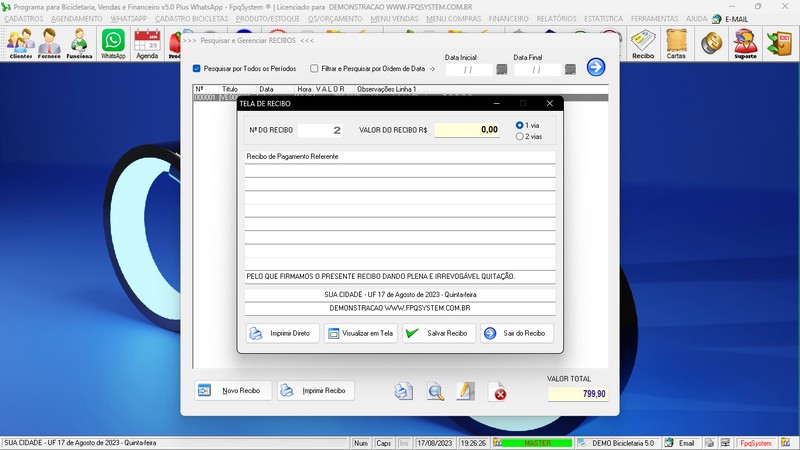Image resolution: width=800 pixels, height=450 pixels.
Task: Open the MENU COMPRAS menu
Action: [454, 19]
